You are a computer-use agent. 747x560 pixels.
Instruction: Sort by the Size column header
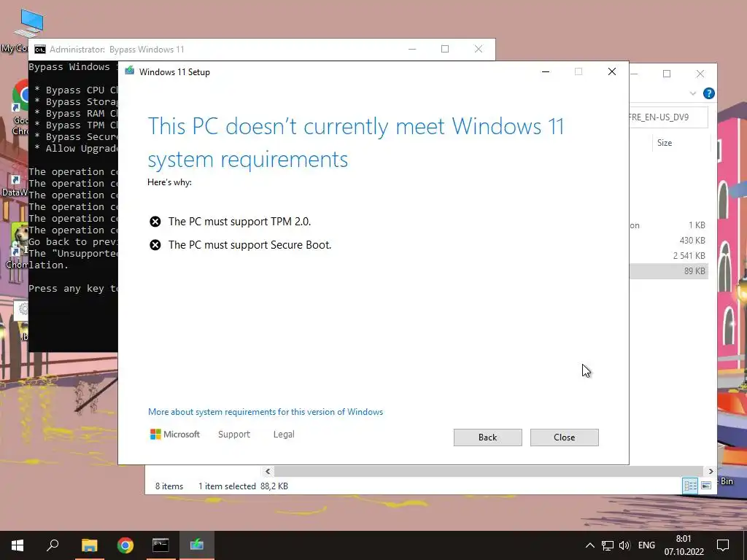665,143
